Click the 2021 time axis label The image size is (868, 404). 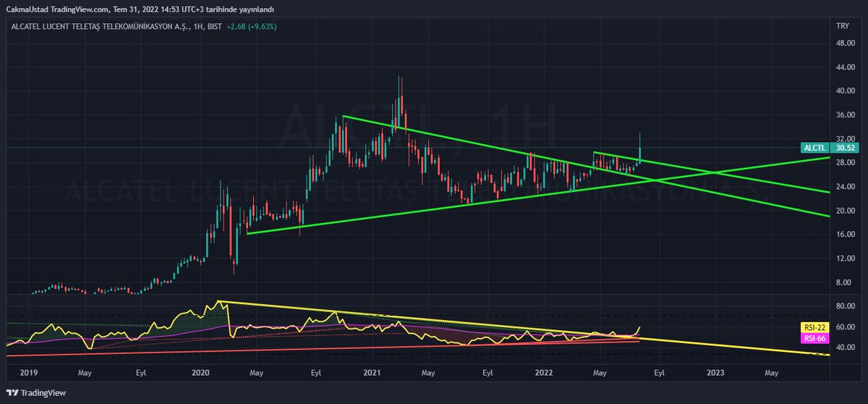tap(372, 374)
